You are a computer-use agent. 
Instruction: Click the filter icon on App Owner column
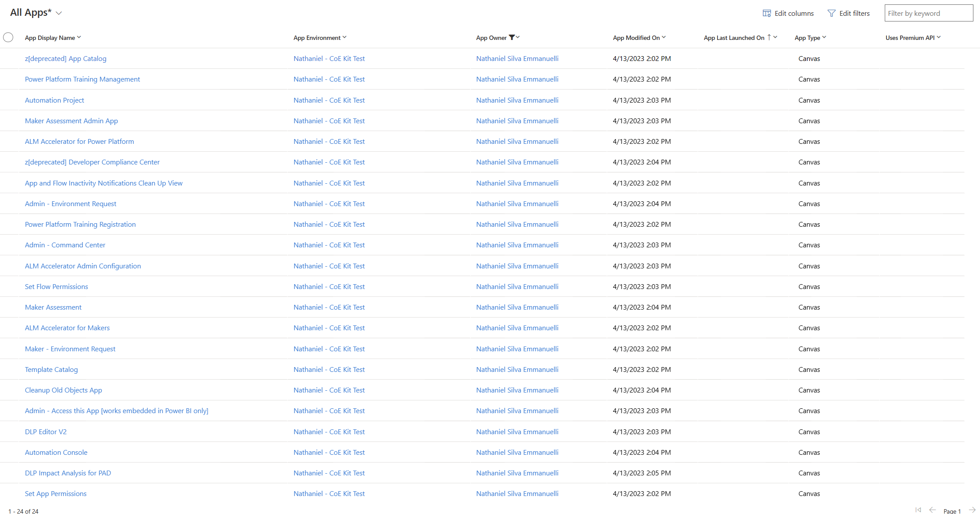[513, 37]
